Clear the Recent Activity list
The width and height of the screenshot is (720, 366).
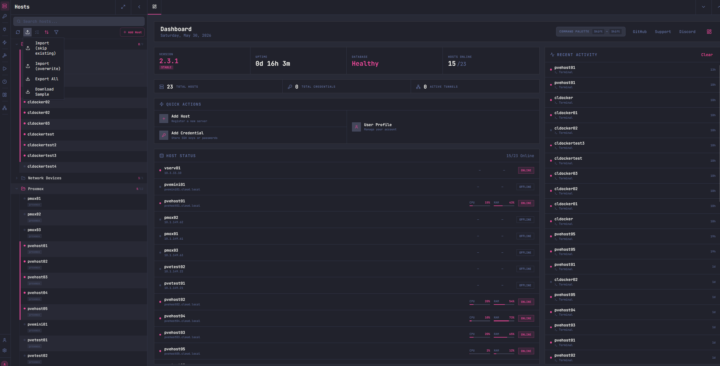coord(707,55)
